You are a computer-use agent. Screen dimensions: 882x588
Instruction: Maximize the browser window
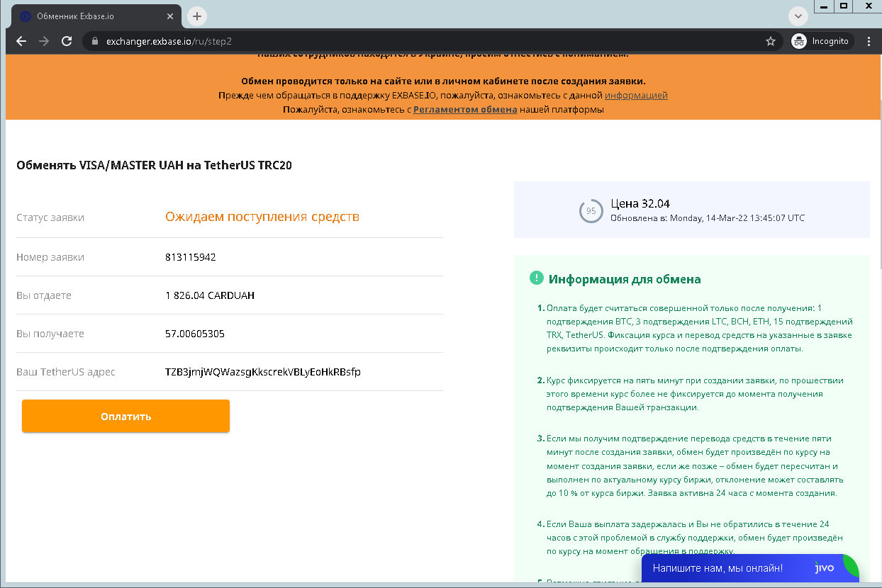[x=843, y=6]
